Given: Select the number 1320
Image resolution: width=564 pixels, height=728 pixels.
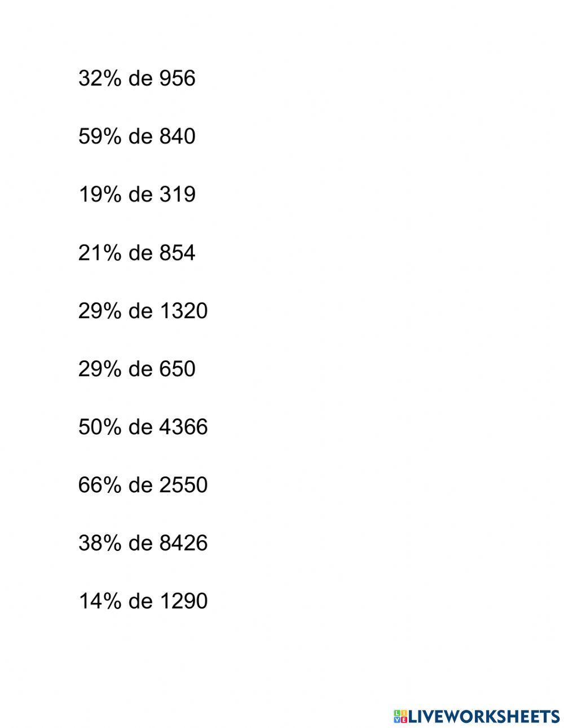Looking at the screenshot, I should coord(183,311).
